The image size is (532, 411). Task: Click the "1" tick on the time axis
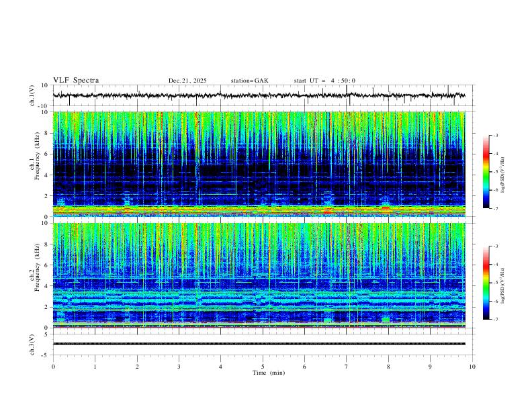[95, 367]
